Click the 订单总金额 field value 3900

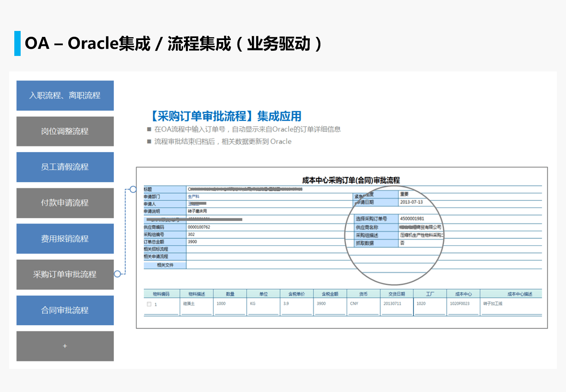(x=192, y=242)
